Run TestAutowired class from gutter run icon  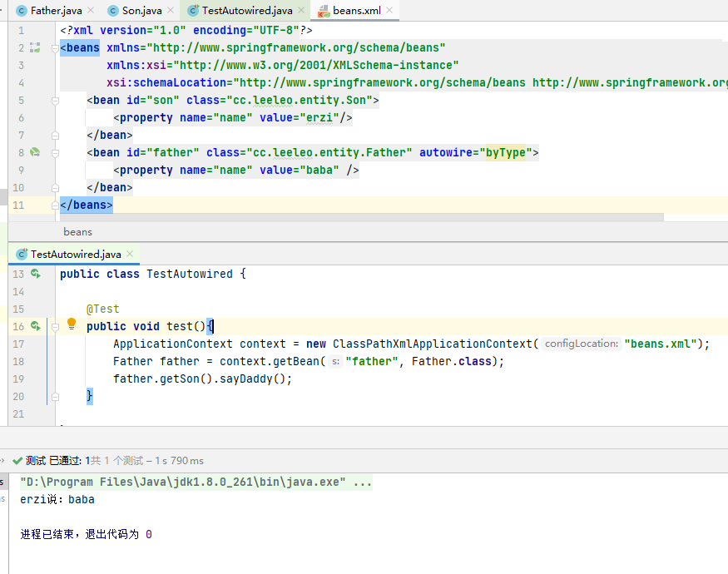click(35, 274)
